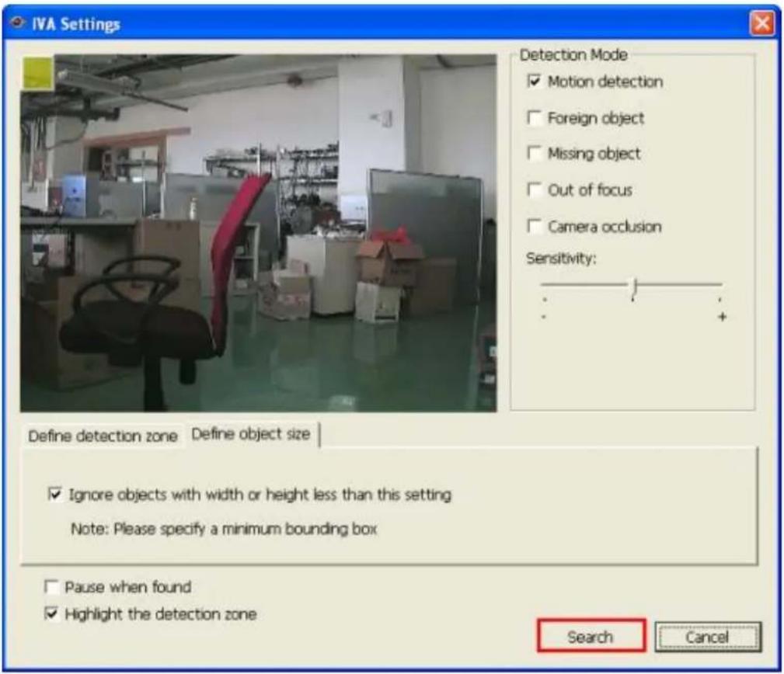Enable Camera occlusion detection
Screen dimensions: 784x674
tap(535, 225)
